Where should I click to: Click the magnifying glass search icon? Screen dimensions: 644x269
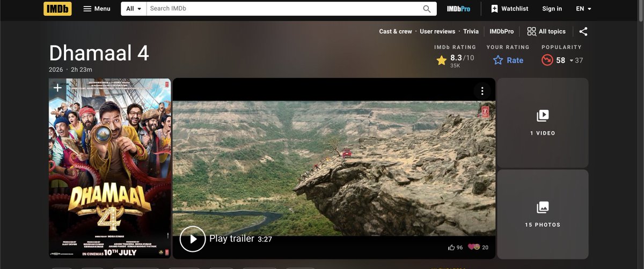427,9
